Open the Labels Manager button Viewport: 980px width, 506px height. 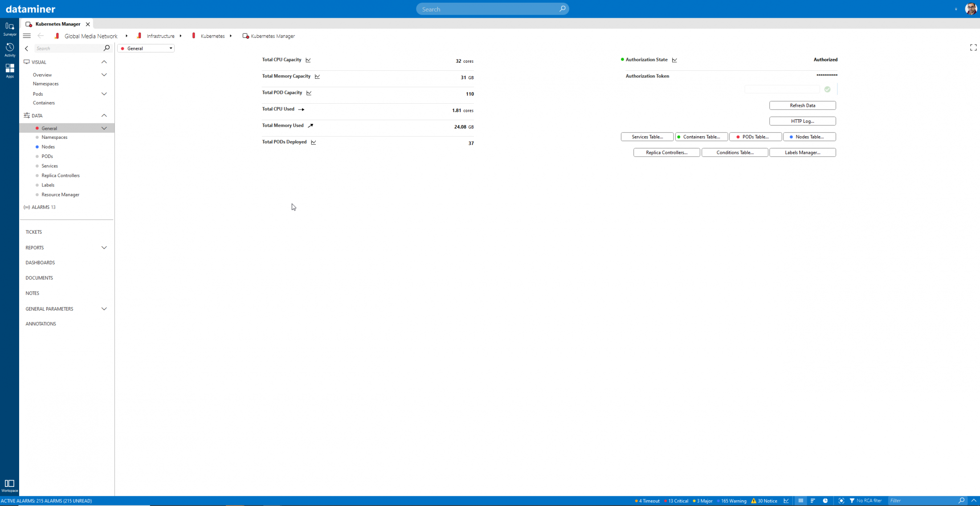(x=802, y=153)
